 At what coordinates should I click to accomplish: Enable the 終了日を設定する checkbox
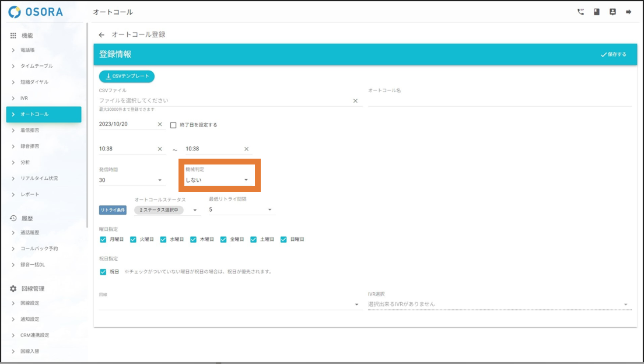173,125
